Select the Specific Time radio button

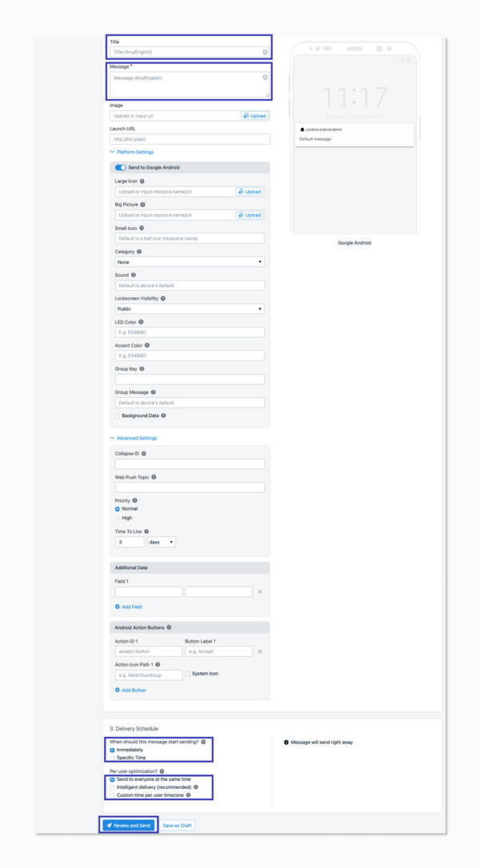pyautogui.click(x=113, y=756)
